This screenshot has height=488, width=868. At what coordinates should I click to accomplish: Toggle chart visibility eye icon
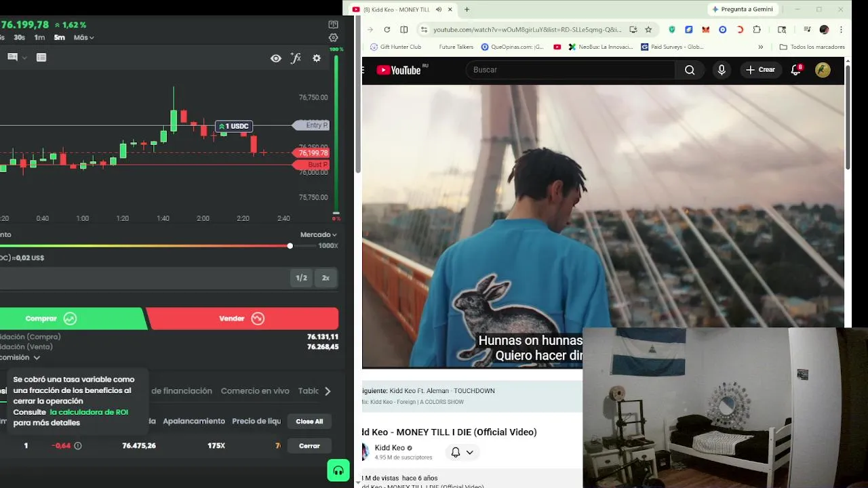276,58
